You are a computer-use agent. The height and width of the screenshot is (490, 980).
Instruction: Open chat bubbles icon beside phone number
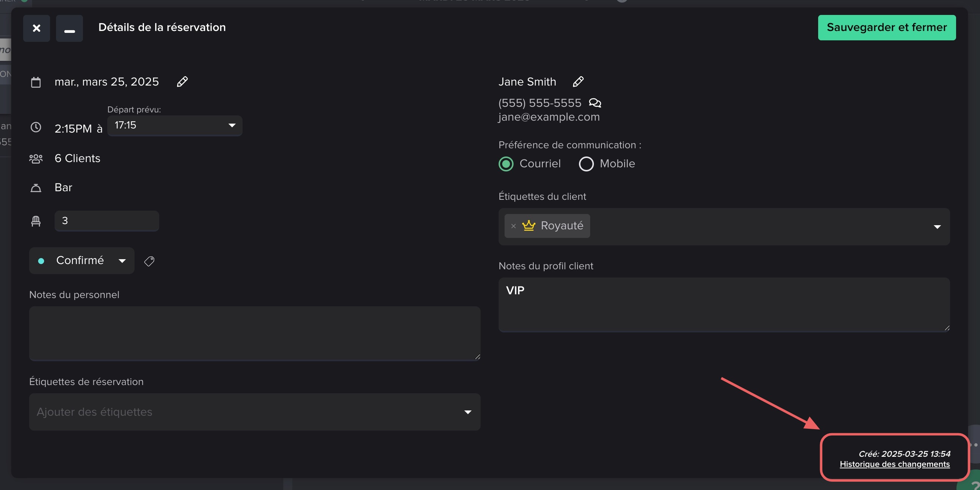tap(595, 103)
